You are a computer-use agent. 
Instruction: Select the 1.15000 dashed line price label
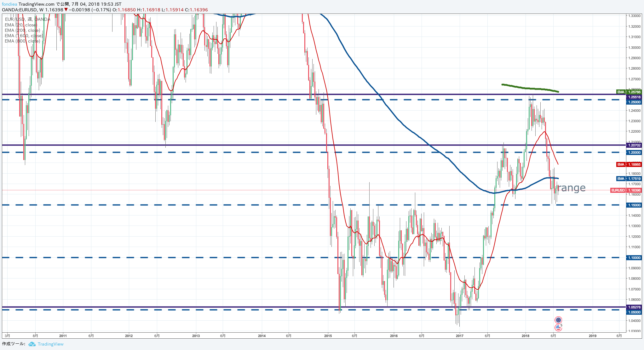tap(634, 205)
